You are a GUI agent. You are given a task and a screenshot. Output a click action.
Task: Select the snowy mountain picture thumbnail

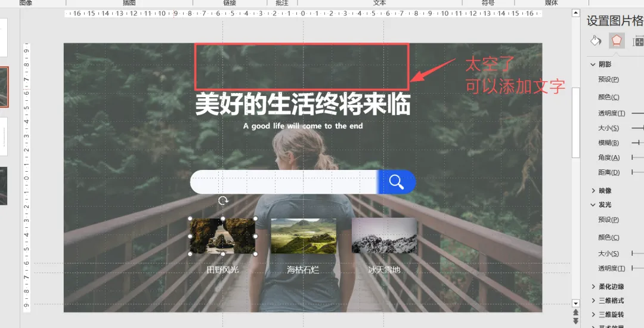pyautogui.click(x=384, y=236)
